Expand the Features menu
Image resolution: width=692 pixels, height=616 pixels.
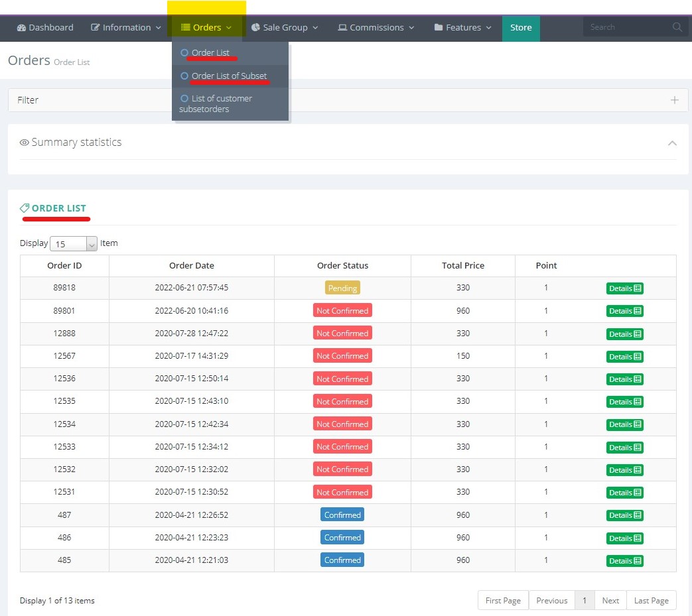click(462, 27)
